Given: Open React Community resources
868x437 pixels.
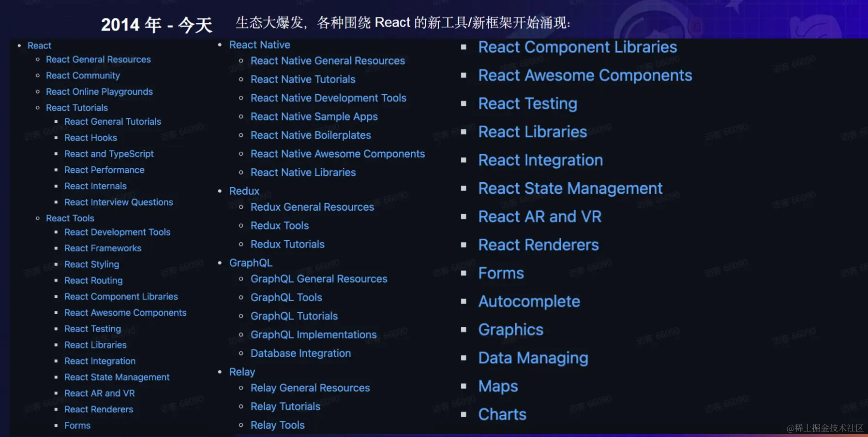Looking at the screenshot, I should click(x=83, y=75).
